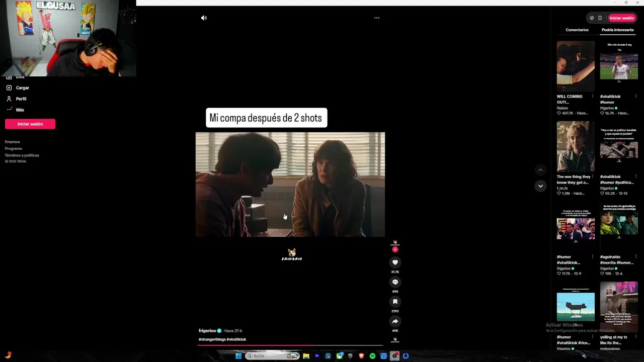Click the taskbar Buscar search box
This screenshot has height=362, width=644.
(x=272, y=356)
